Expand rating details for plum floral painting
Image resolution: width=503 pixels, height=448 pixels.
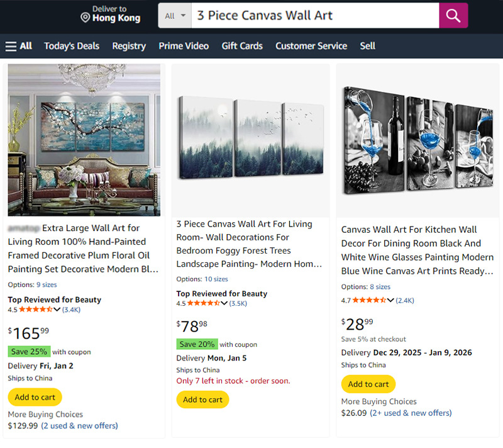[57, 310]
